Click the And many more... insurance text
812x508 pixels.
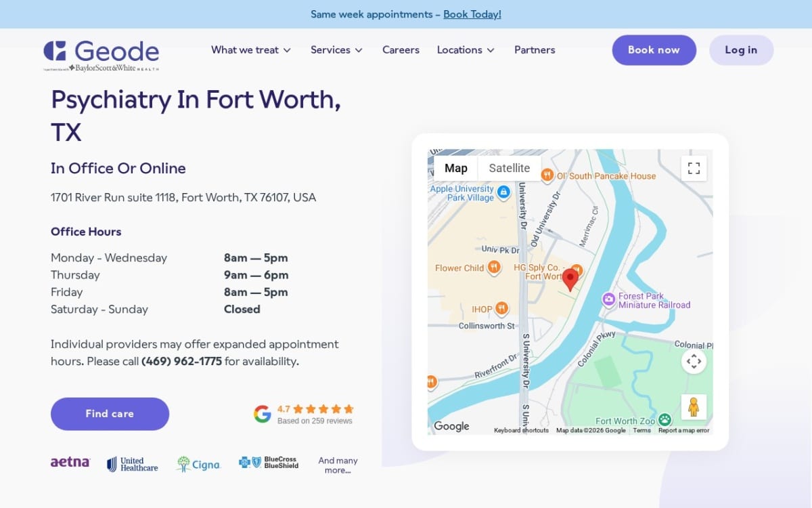338,465
